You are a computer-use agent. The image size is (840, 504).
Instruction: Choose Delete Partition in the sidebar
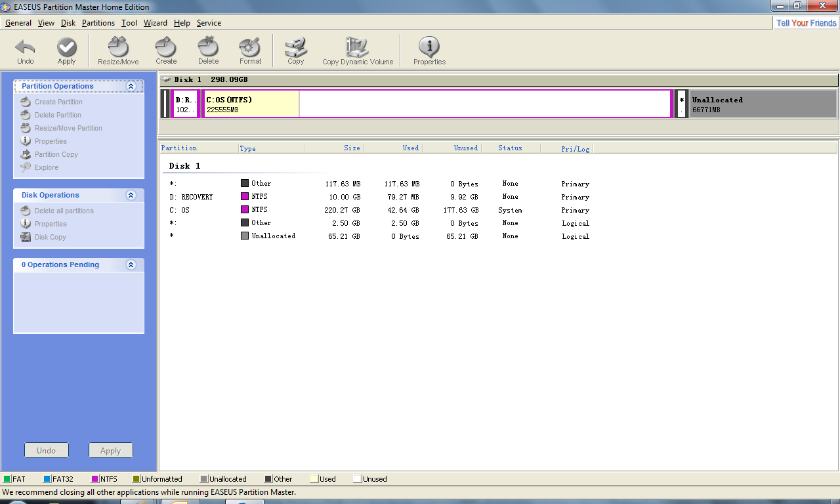click(58, 115)
